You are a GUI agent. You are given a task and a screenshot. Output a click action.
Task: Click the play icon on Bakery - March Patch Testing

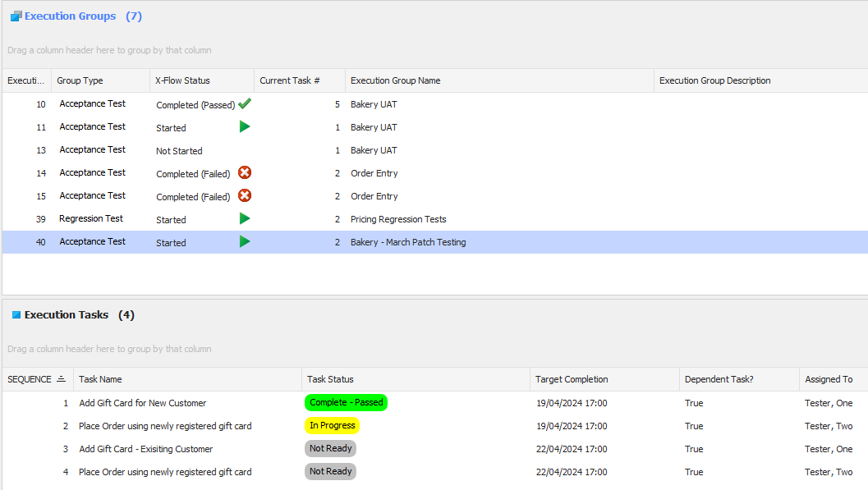tap(244, 241)
